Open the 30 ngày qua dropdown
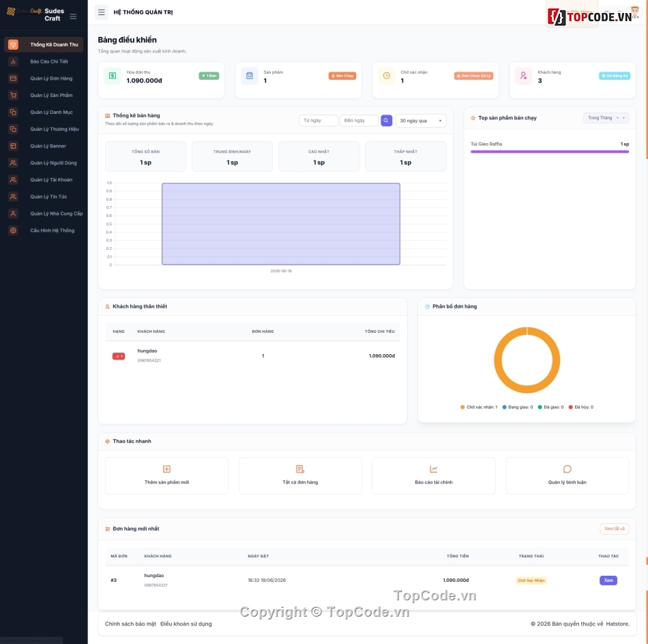The height and width of the screenshot is (644, 648). click(421, 121)
